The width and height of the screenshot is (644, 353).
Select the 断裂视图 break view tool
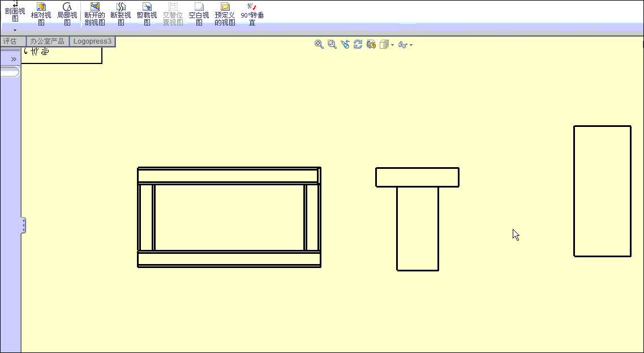tap(121, 14)
